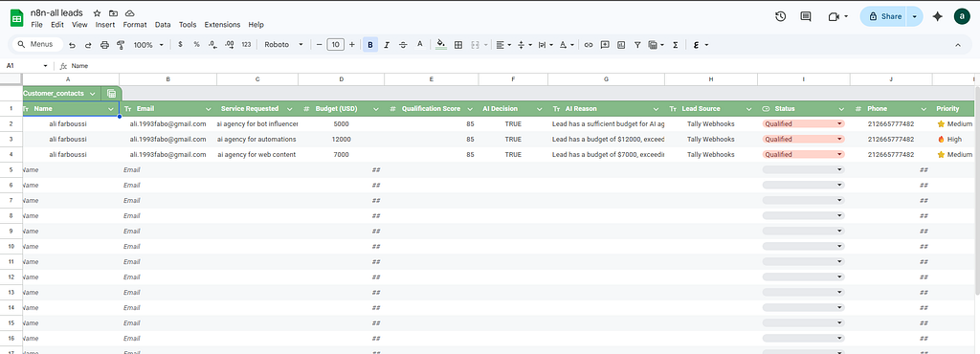
Task: Click the account avatar
Action: (x=962, y=17)
